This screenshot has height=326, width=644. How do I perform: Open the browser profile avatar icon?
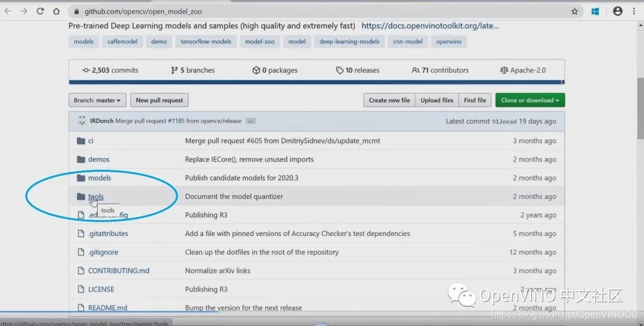click(x=617, y=11)
